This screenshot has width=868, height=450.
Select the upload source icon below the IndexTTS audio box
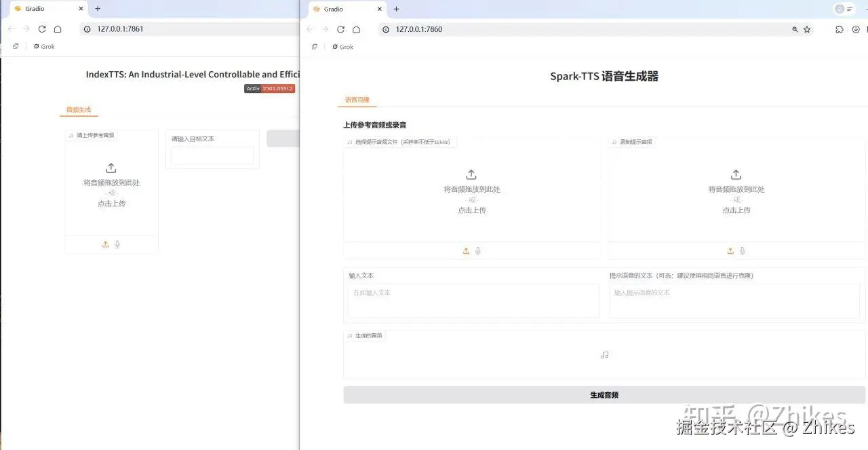105,244
